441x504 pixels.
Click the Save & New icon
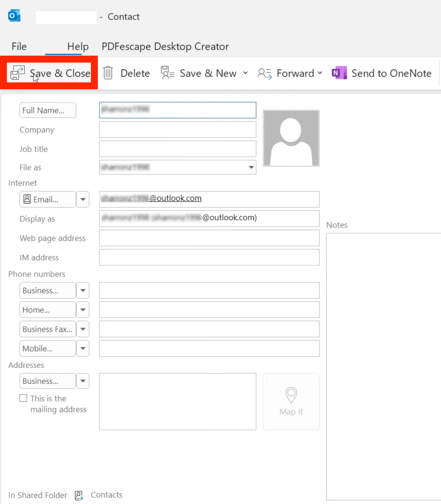click(x=167, y=73)
